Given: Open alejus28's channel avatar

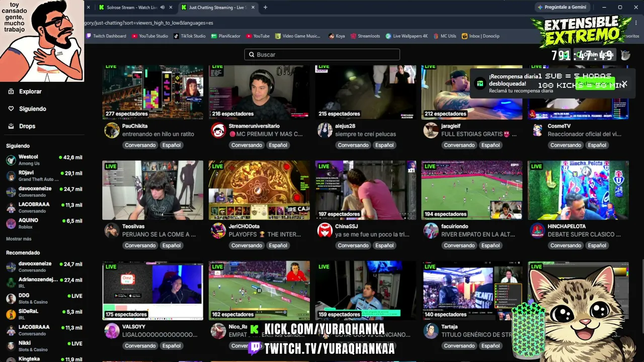Looking at the screenshot, I should coord(325,130).
